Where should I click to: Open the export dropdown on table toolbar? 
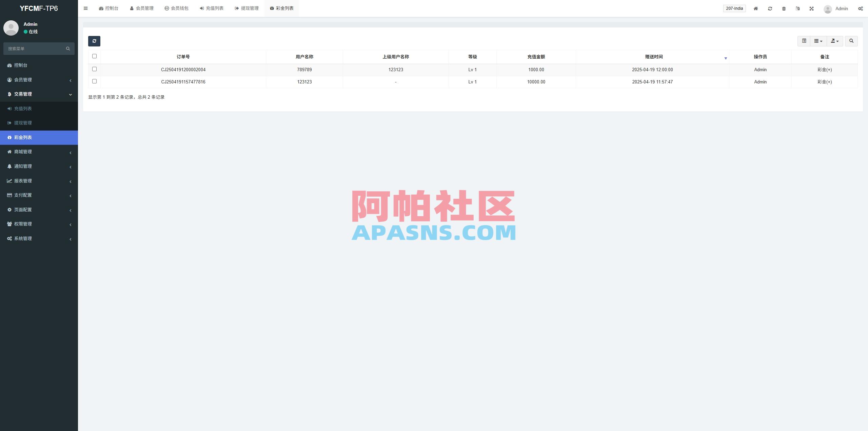point(835,41)
